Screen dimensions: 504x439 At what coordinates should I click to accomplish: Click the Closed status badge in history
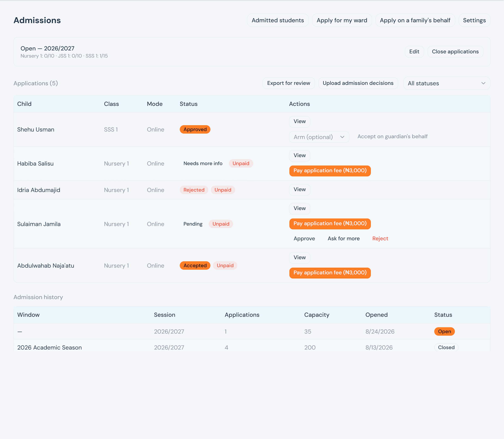tap(446, 347)
